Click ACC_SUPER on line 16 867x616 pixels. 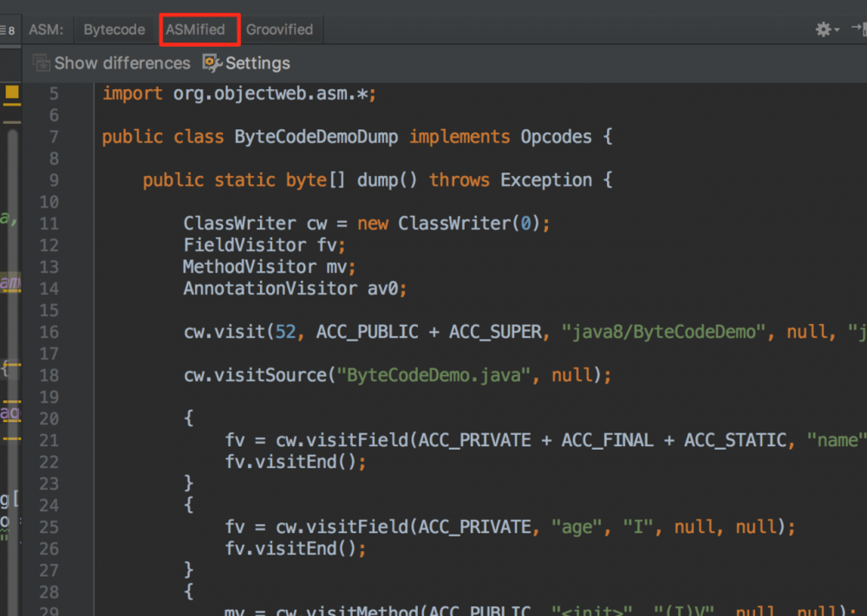tap(495, 332)
